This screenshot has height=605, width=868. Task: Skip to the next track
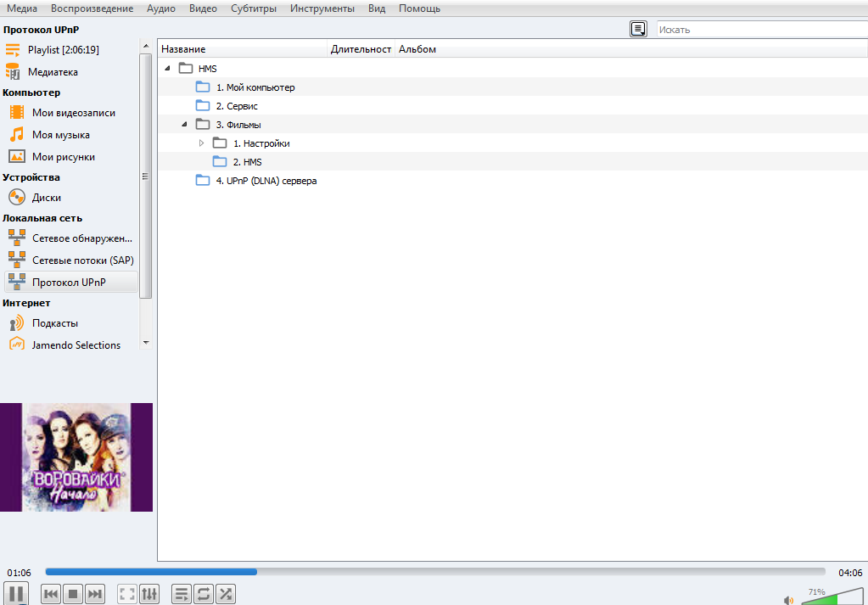tap(95, 594)
